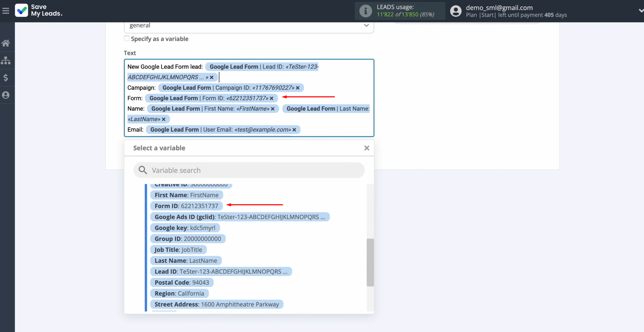644x332 pixels.
Task: Click the variable search magnifier icon
Action: coord(143,170)
